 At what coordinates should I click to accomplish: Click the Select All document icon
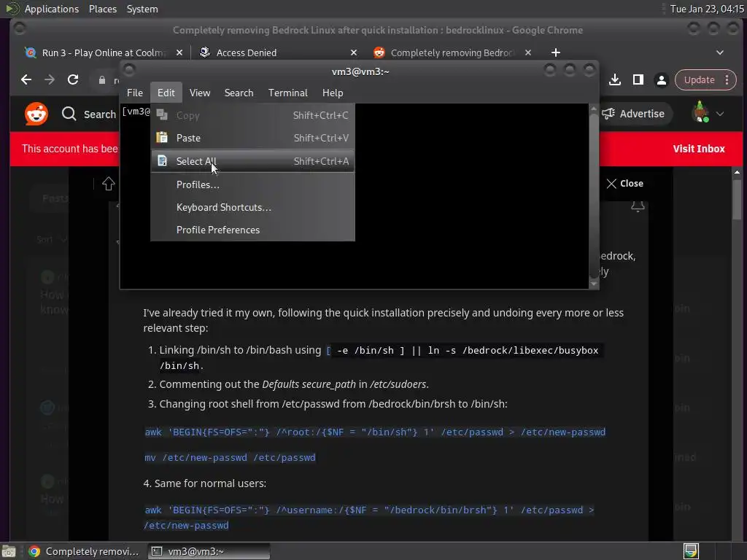(162, 161)
